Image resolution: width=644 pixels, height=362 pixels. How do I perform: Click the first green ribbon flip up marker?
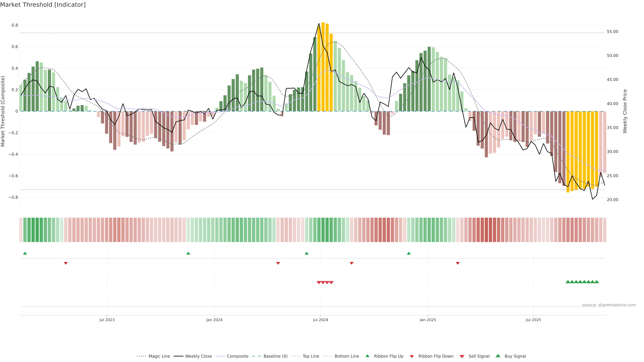(25, 253)
